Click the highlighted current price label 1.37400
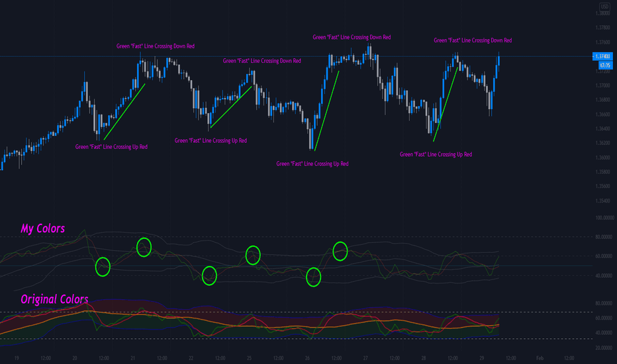The height and width of the screenshot is (364, 617). [x=602, y=57]
